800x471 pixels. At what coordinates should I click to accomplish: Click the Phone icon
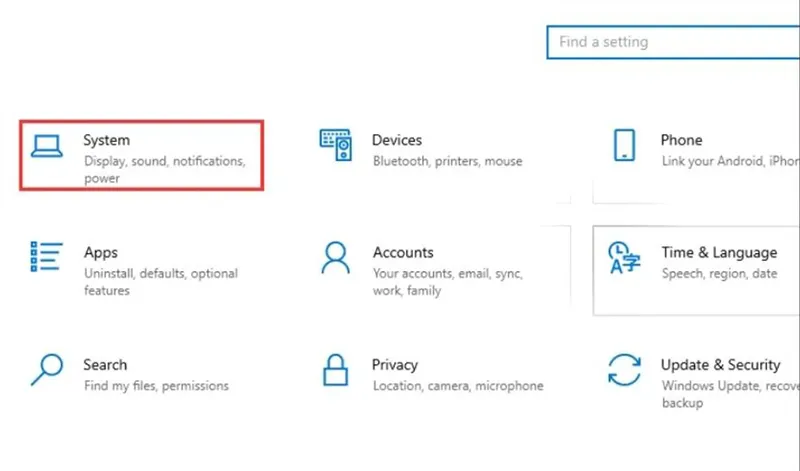pyautogui.click(x=624, y=146)
